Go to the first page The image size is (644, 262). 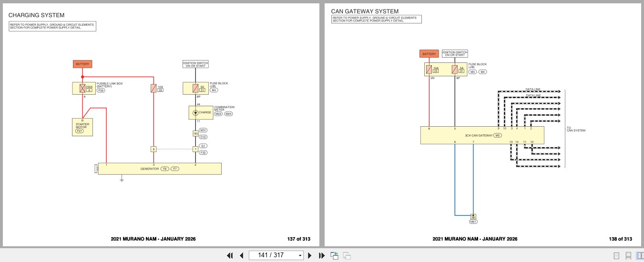click(x=230, y=255)
